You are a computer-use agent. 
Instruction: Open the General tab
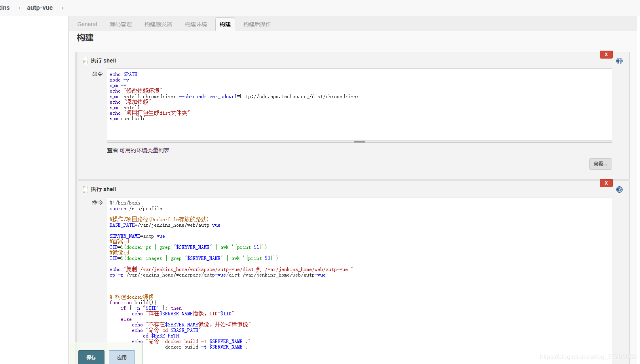click(x=87, y=24)
